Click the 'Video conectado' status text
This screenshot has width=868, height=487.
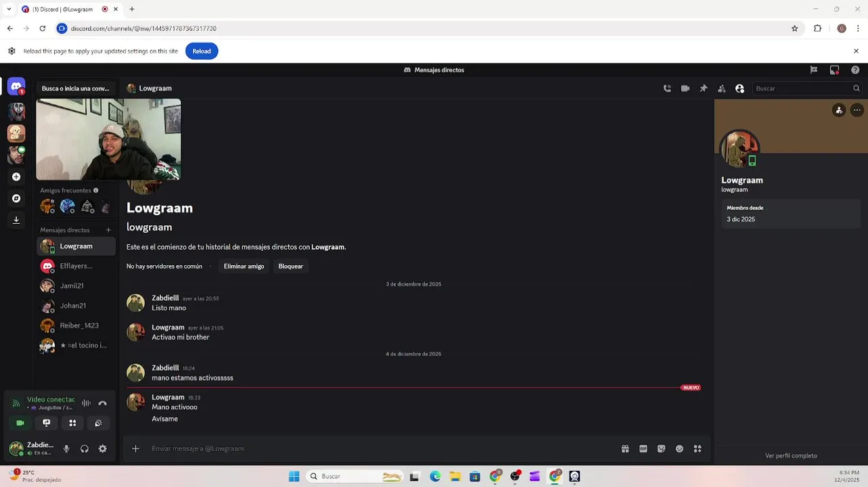(51, 400)
